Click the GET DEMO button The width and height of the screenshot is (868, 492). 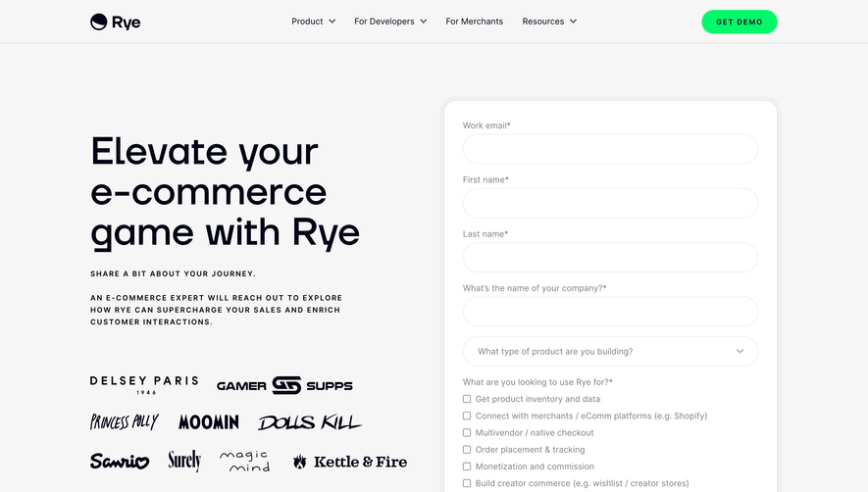[739, 23]
